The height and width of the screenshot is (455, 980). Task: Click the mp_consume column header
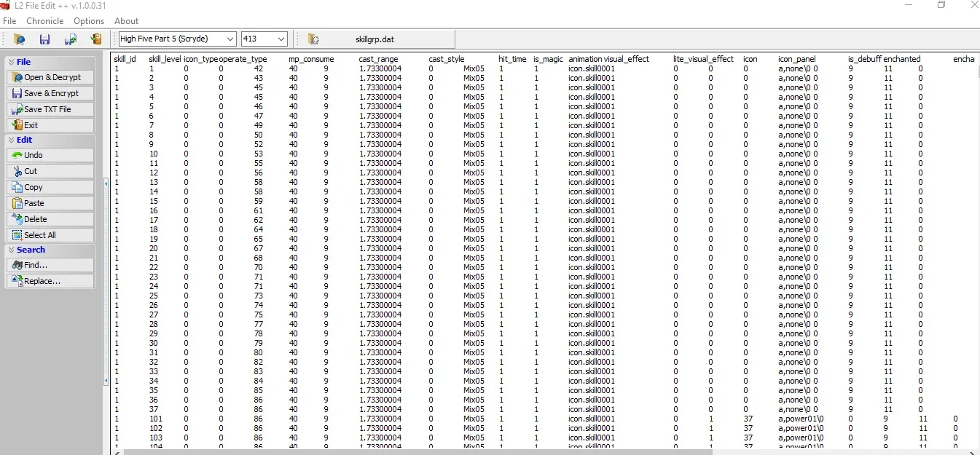[311, 59]
